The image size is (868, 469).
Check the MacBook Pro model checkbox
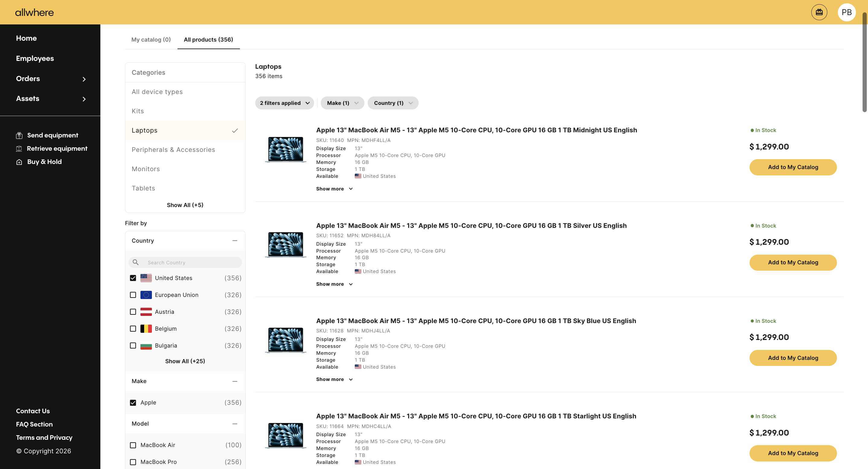(133, 462)
